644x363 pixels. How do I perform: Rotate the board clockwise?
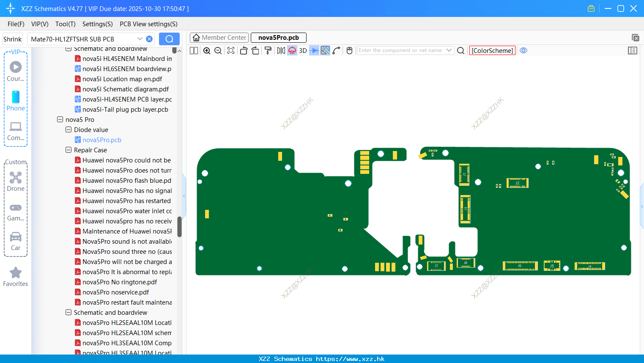point(255,50)
